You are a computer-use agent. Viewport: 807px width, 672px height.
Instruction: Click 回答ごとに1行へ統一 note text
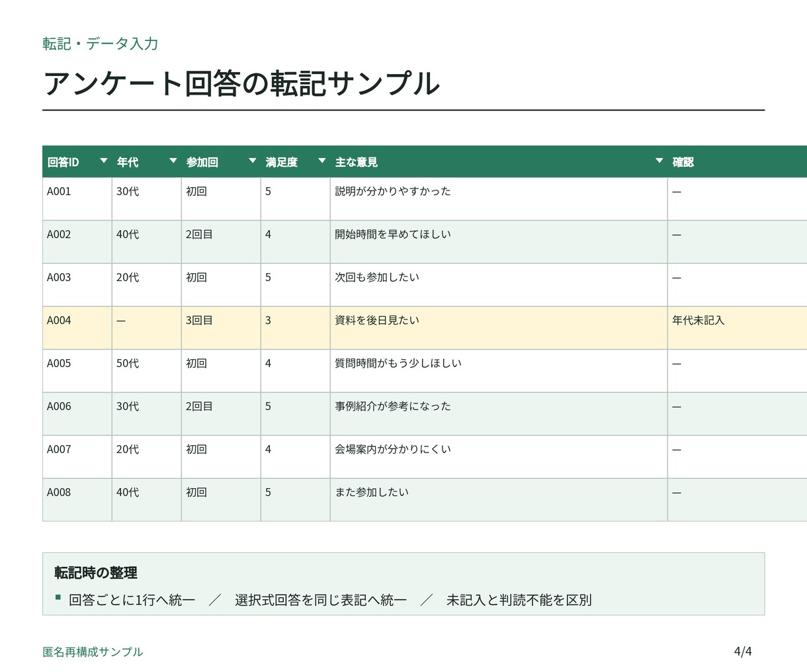(x=132, y=600)
